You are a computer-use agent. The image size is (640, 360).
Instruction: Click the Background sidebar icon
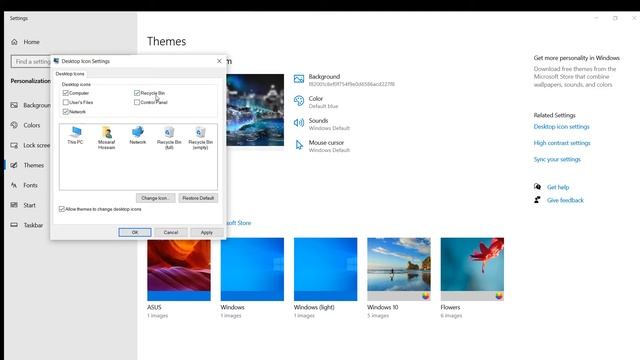click(14, 105)
